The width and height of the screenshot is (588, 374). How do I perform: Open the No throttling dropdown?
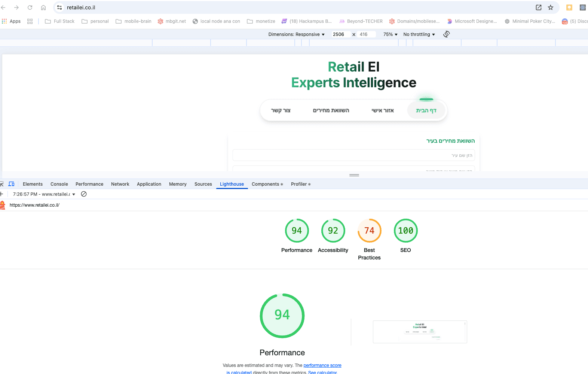pos(419,34)
